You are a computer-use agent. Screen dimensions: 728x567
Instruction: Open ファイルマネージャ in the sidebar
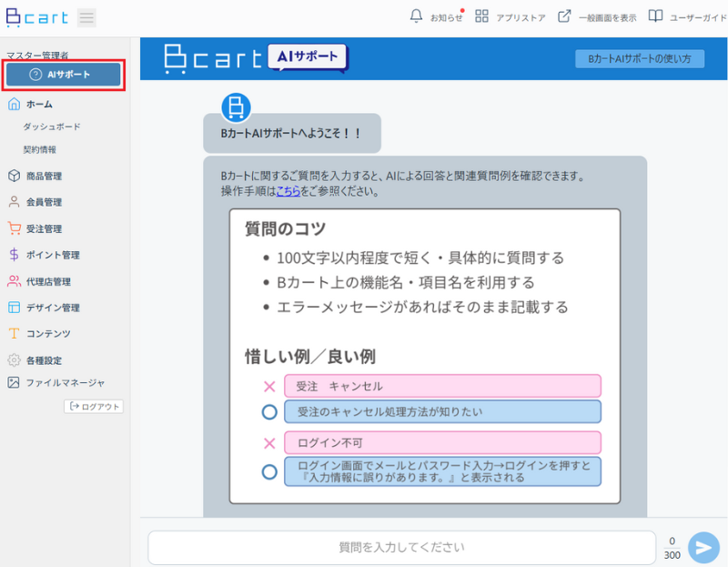[65, 383]
